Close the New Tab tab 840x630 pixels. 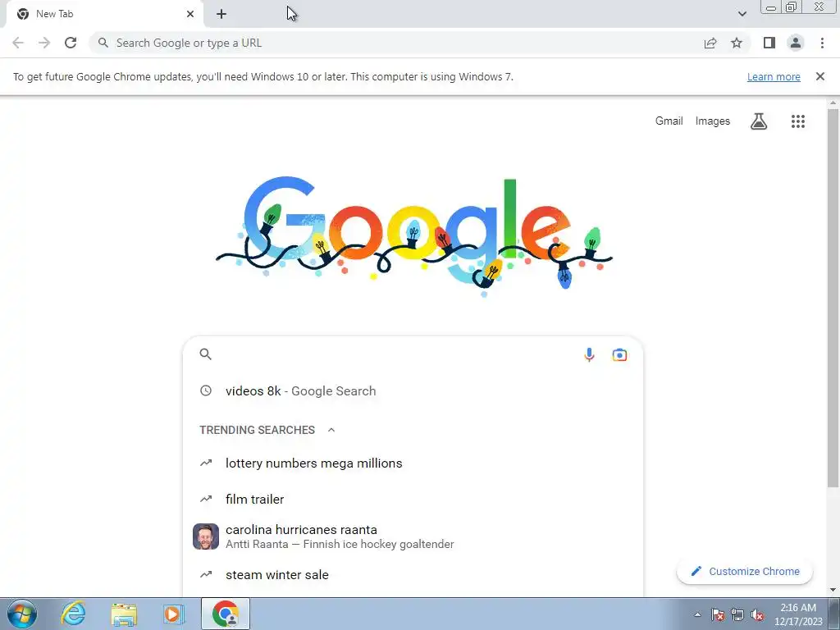pyautogui.click(x=190, y=14)
